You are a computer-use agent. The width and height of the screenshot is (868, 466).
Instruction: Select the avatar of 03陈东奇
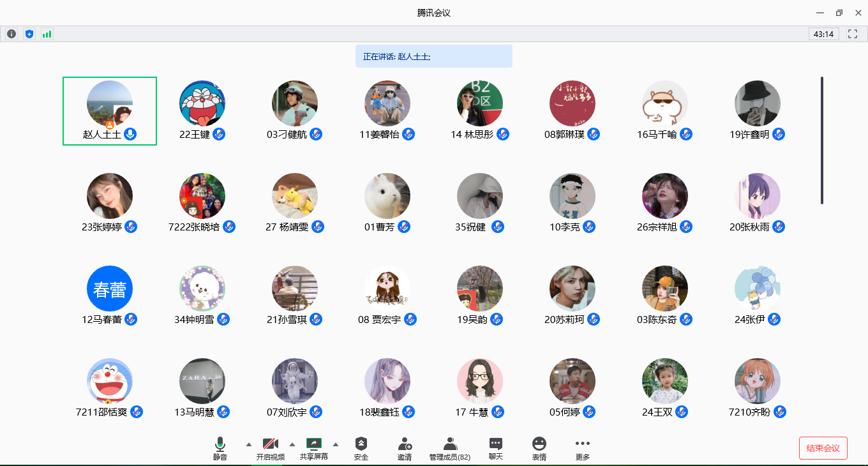pyautogui.click(x=665, y=289)
